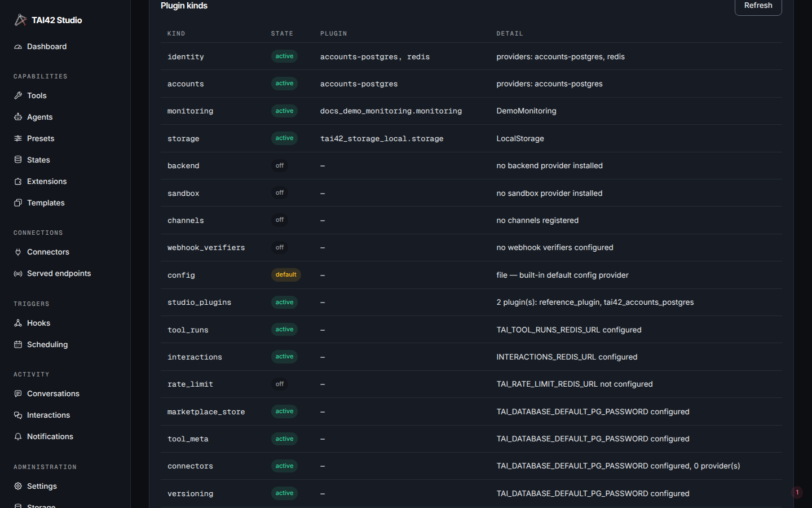This screenshot has height=508, width=812.
Task: Click the off badge for backend
Action: 280,166
